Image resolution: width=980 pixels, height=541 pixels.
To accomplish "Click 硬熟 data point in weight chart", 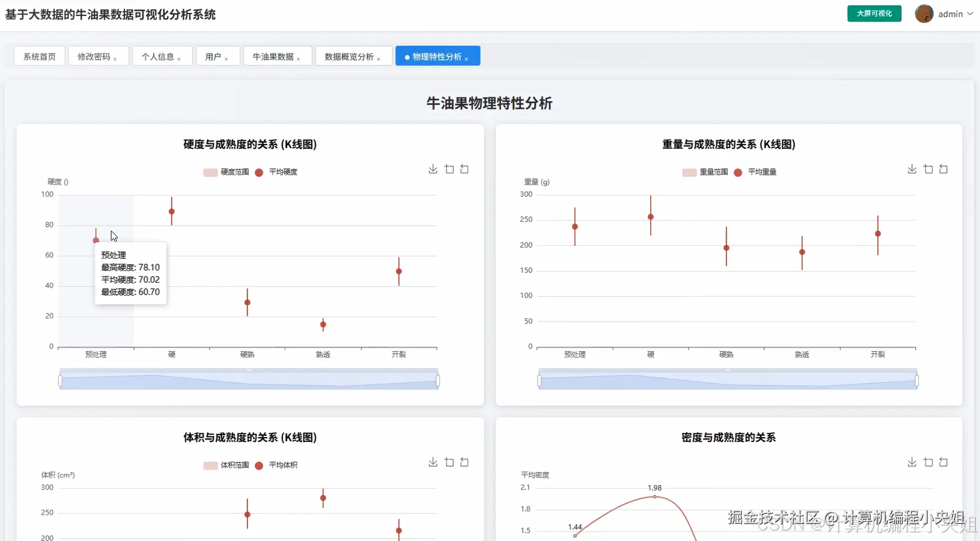I will (x=727, y=248).
